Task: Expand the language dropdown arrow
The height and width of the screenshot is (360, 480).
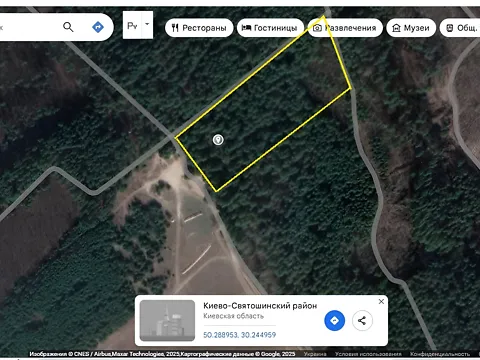Action: [147, 25]
